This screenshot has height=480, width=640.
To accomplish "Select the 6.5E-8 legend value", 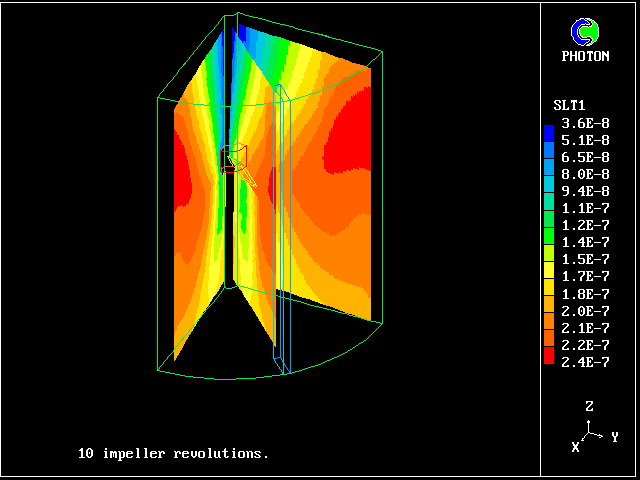I will point(585,157).
